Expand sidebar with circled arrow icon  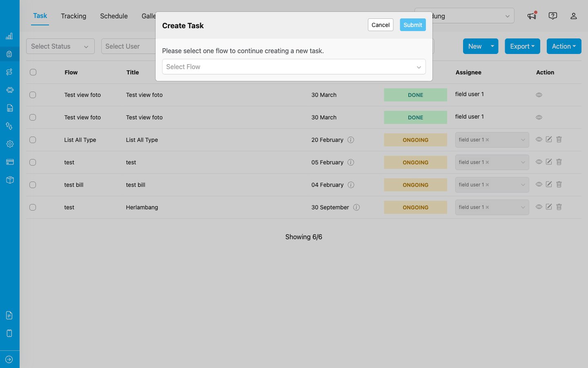point(9,359)
